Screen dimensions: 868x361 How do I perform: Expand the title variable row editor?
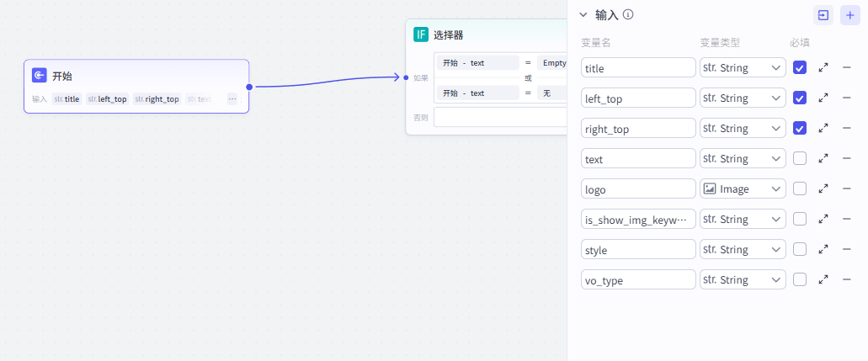[x=823, y=68]
